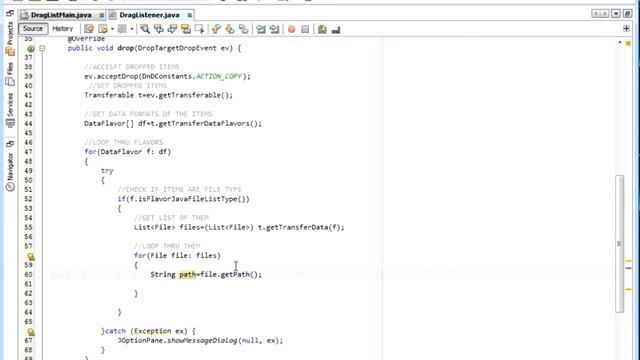
Task: Start macro recording with red circle icon
Action: coord(291,29)
